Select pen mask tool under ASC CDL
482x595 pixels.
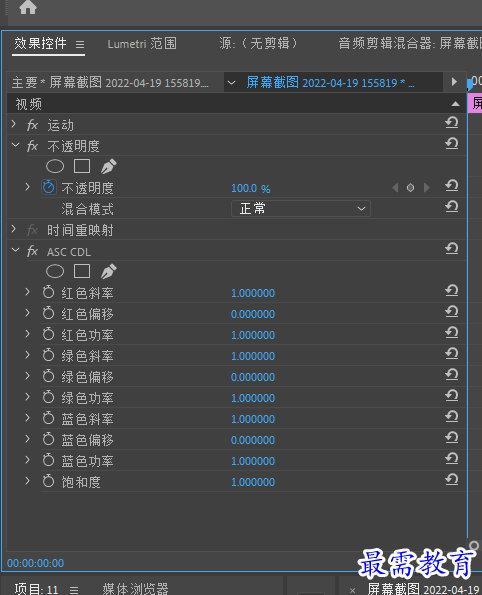point(109,271)
